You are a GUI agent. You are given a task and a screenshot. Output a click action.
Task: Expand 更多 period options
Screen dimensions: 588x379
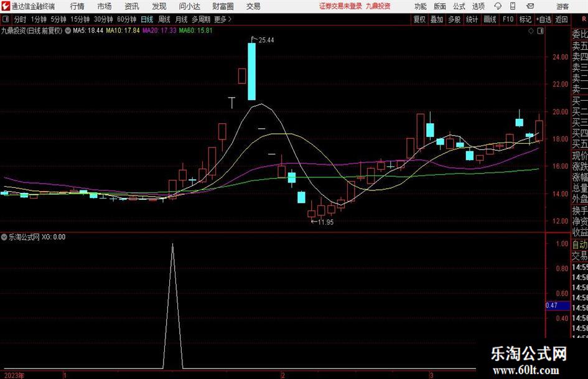(x=223, y=19)
